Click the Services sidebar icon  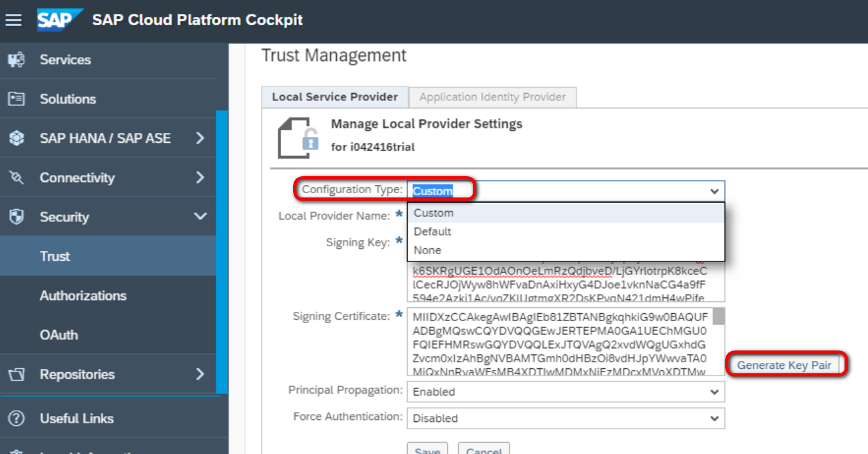[x=16, y=60]
